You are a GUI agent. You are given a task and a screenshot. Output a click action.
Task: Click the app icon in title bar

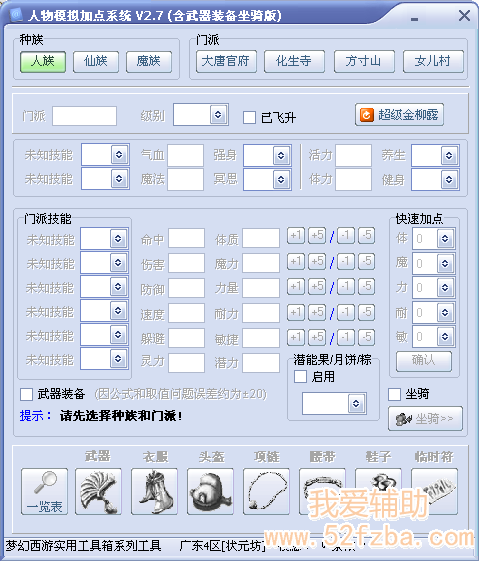pos(16,15)
